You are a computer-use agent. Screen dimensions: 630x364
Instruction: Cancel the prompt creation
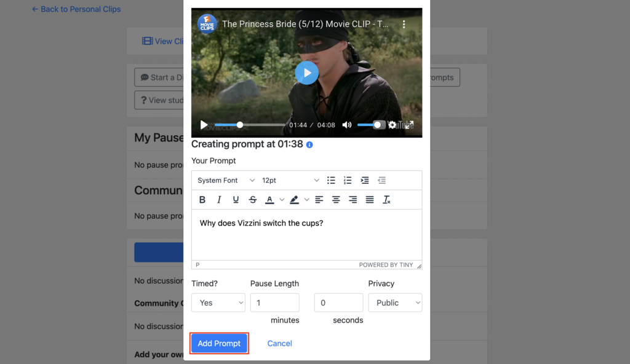click(280, 344)
